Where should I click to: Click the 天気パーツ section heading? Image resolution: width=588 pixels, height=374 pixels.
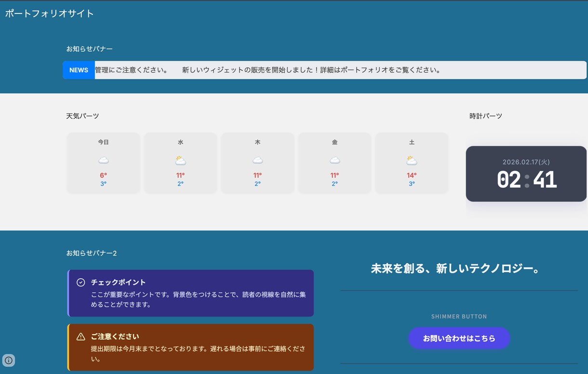pos(83,116)
